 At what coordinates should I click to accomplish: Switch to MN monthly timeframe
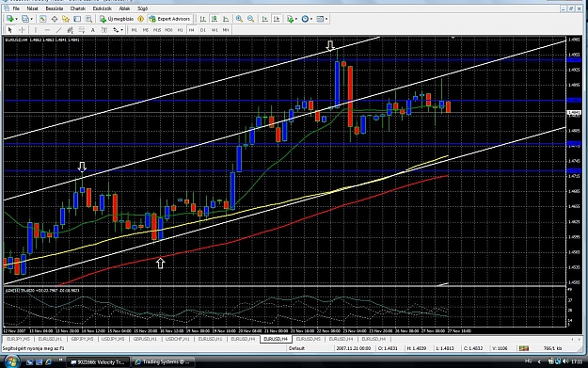(x=226, y=30)
